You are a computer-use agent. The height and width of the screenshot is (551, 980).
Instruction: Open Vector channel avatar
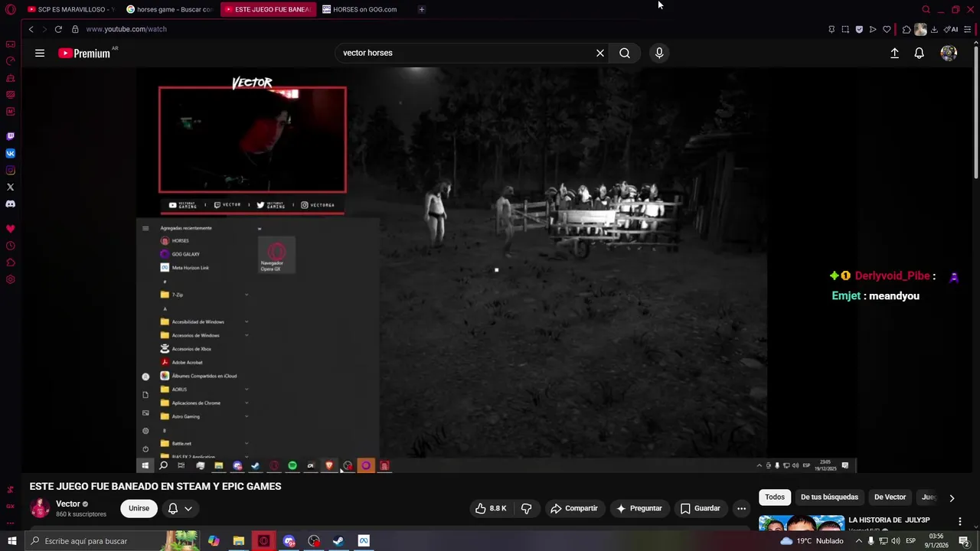(x=40, y=507)
